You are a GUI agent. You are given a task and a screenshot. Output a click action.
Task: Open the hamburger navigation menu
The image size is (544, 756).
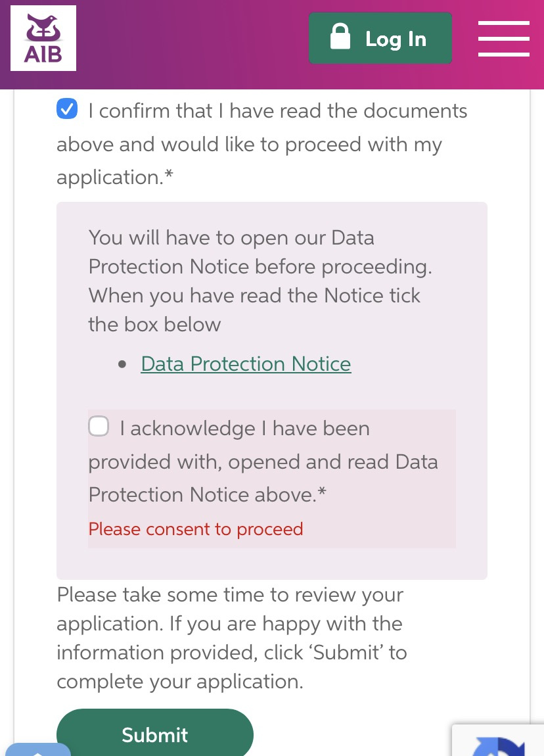tap(503, 39)
